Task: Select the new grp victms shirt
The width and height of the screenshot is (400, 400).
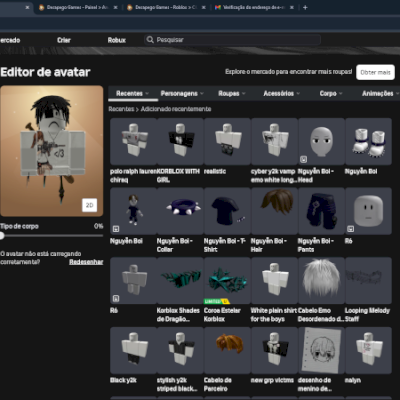Action: (274, 350)
